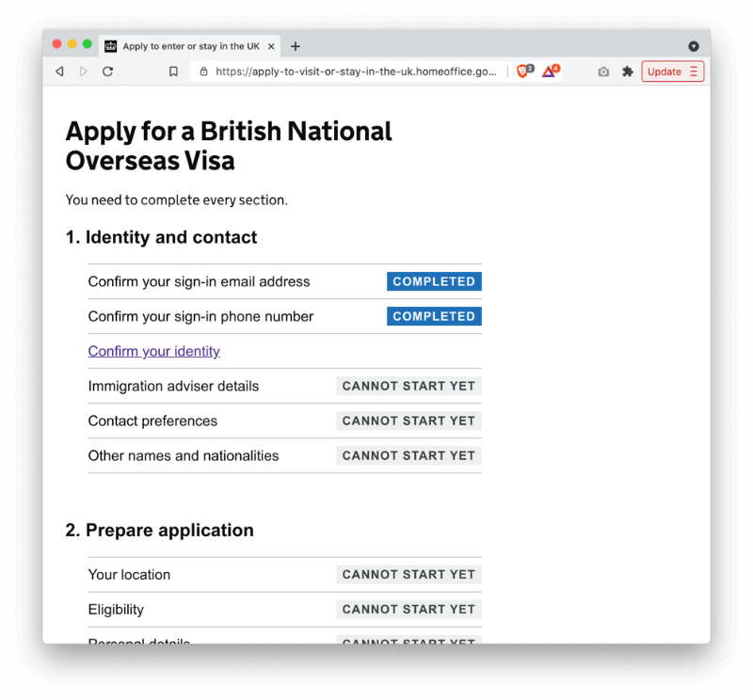Viewport: 753px width, 700px height.
Task: Click 'You need to complete every section.' text
Action: click(176, 199)
